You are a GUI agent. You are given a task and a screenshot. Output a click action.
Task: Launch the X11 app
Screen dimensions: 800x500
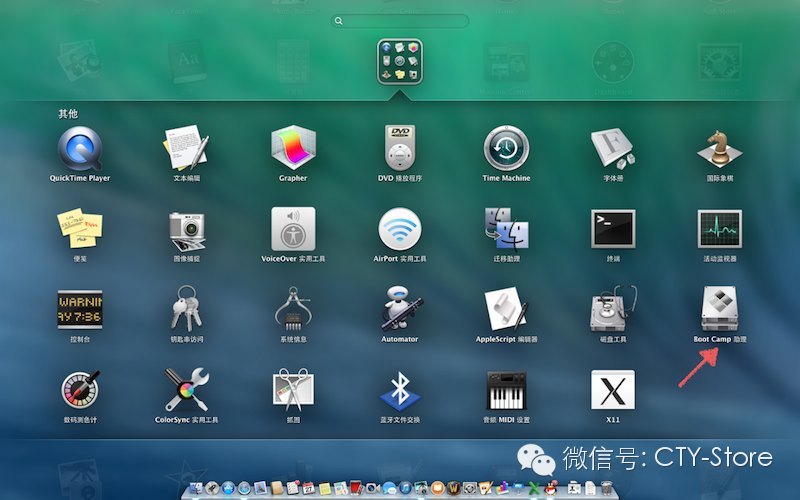(613, 390)
